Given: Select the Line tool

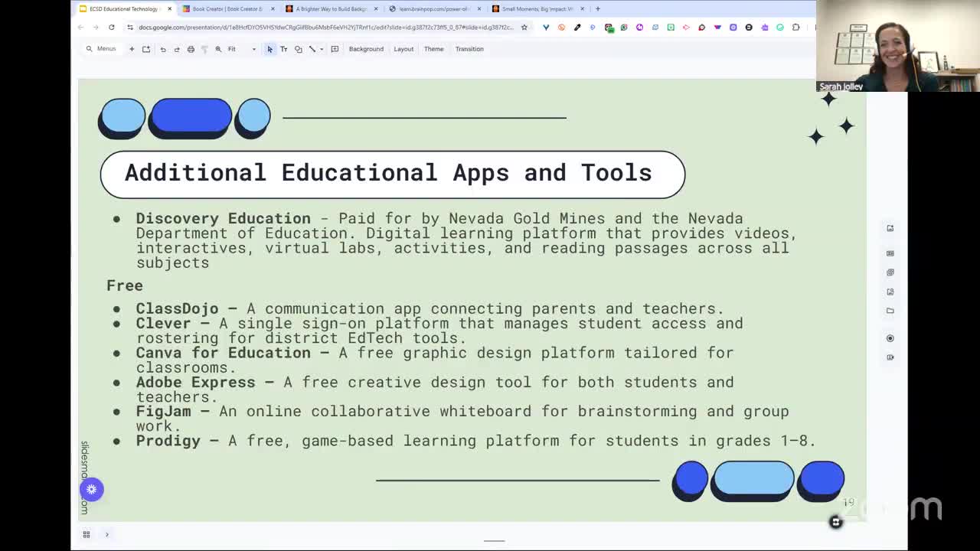Looking at the screenshot, I should 312,49.
